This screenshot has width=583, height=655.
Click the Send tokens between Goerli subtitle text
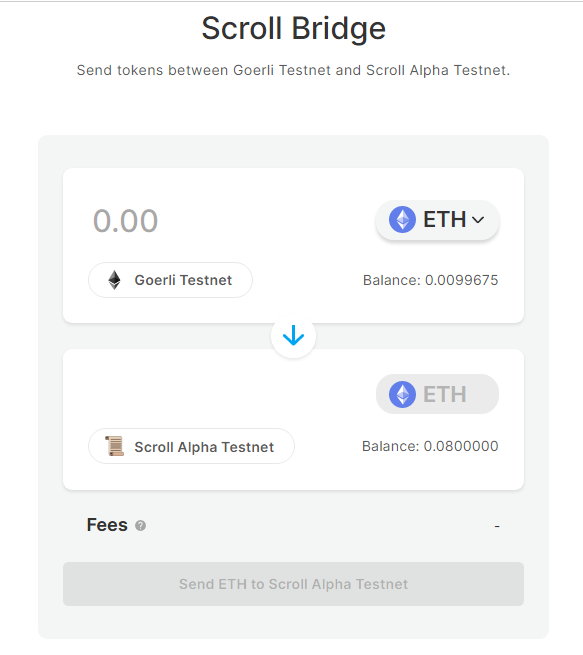293,70
